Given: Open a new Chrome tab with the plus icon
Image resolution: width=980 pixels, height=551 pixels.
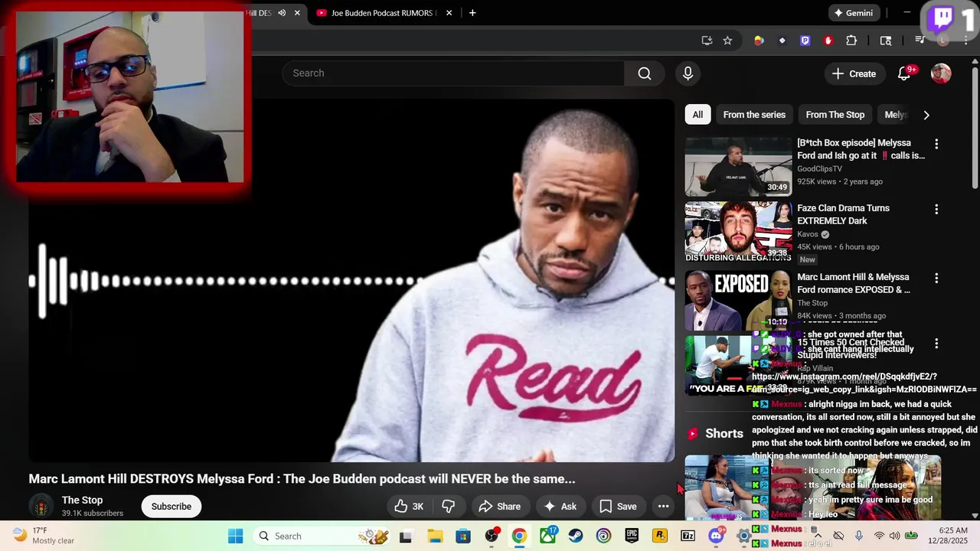Looking at the screenshot, I should click(x=472, y=13).
